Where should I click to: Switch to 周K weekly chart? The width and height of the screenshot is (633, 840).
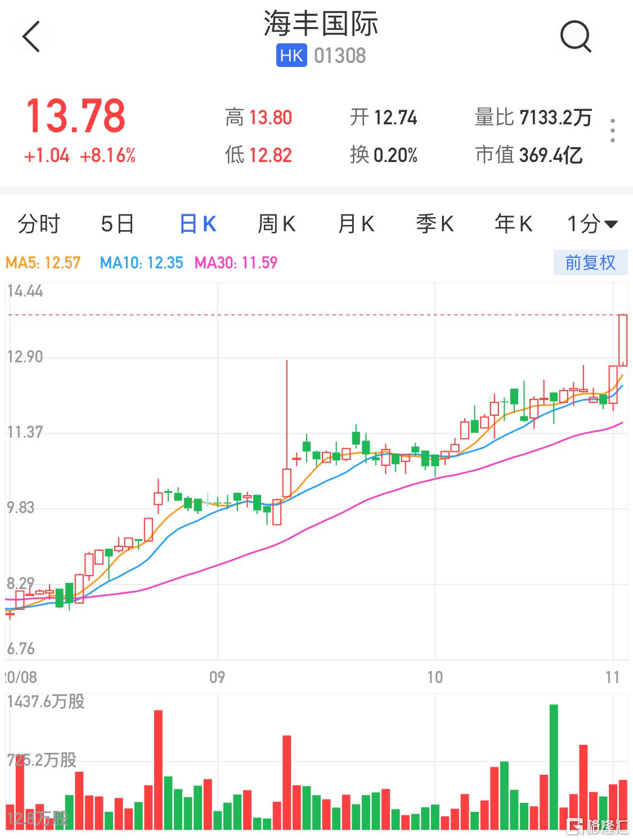(x=276, y=224)
